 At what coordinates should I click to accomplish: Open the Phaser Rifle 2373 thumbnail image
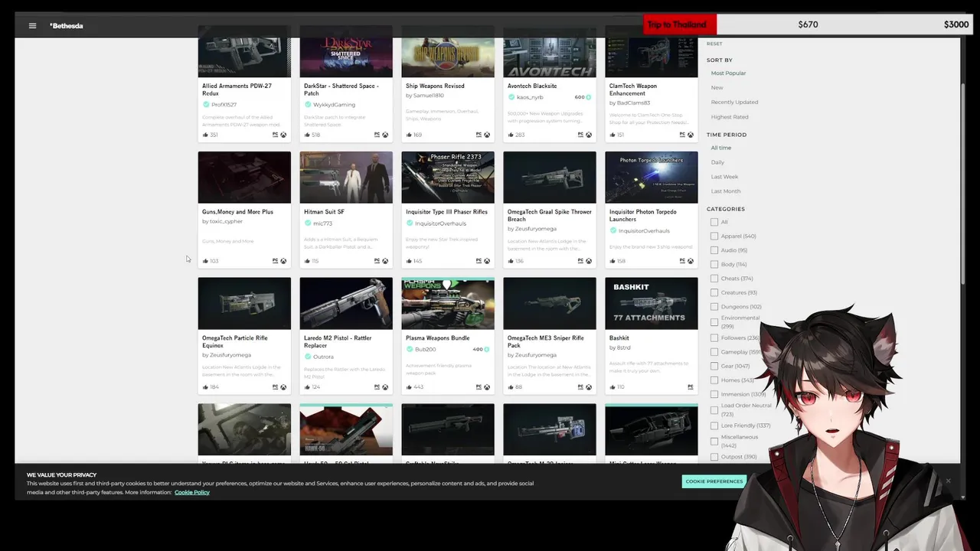pos(448,177)
